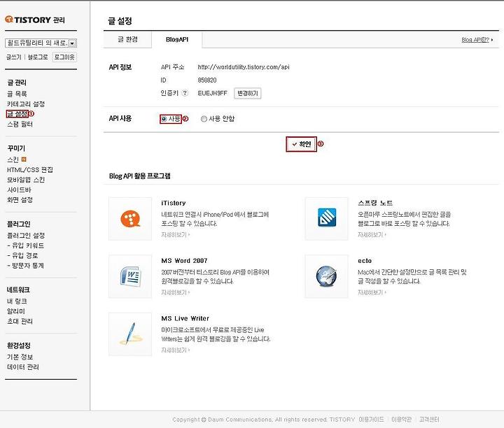Image resolution: width=504 pixels, height=428 pixels.
Task: Click the 로그아웃 button
Action: (x=64, y=57)
